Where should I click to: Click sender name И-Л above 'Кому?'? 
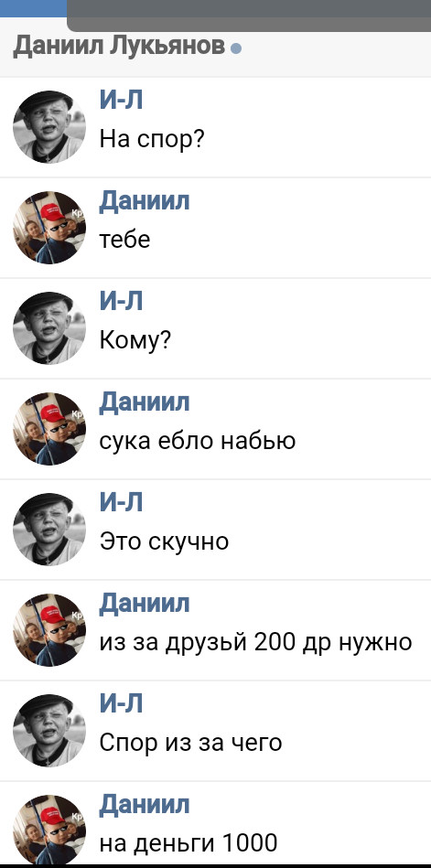click(x=122, y=302)
